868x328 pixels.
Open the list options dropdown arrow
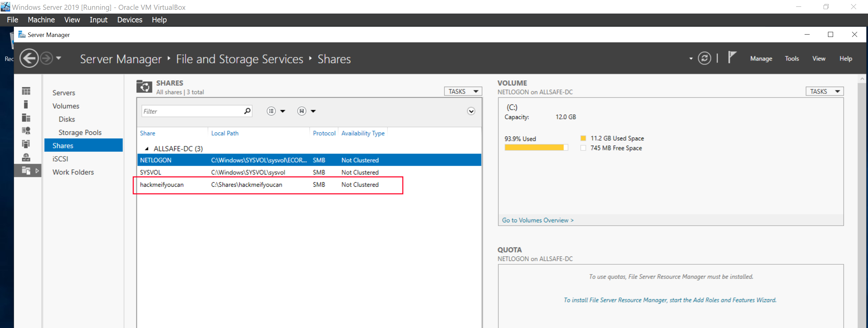tap(283, 111)
